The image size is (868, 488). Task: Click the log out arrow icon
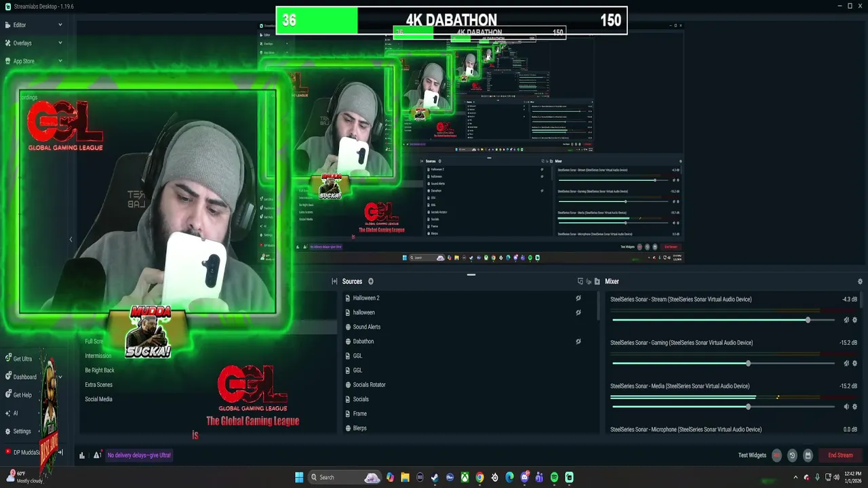click(60, 452)
